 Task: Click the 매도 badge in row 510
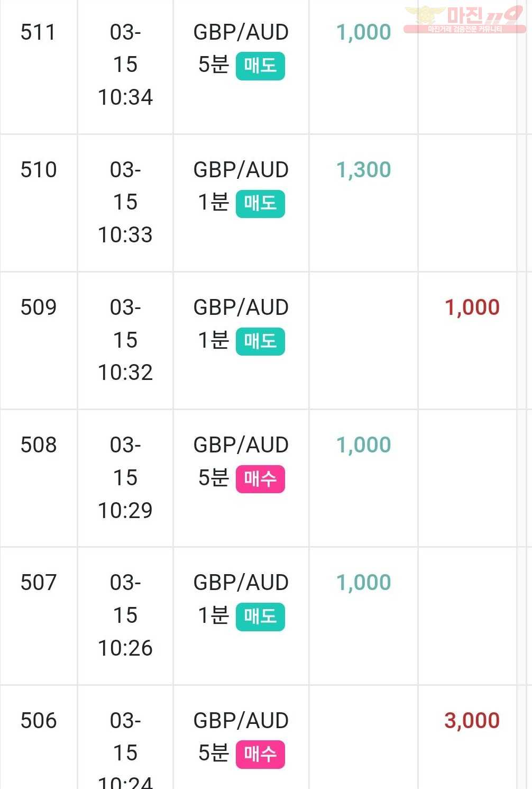[260, 204]
